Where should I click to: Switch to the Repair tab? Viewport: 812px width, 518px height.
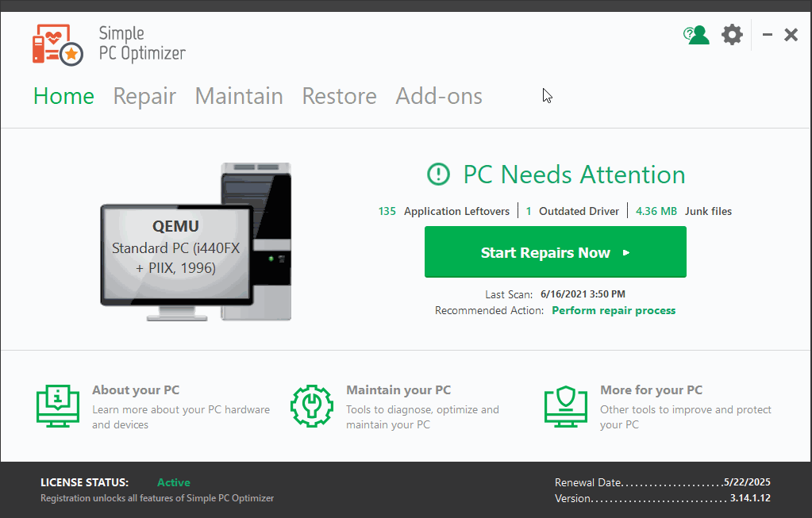click(x=144, y=96)
